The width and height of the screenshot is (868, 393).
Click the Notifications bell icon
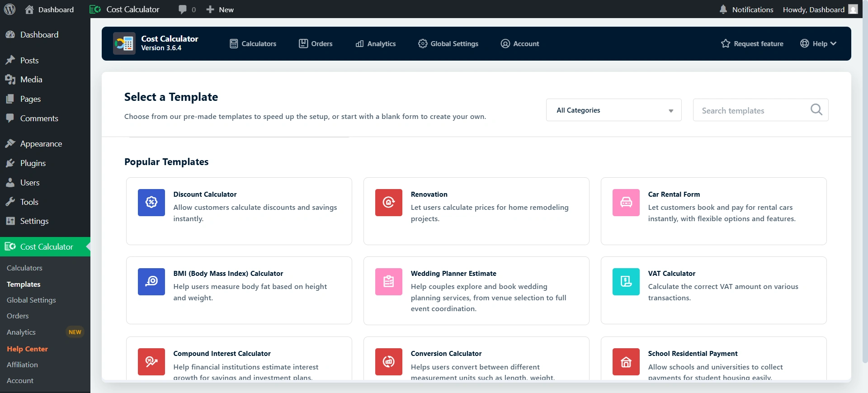(723, 9)
